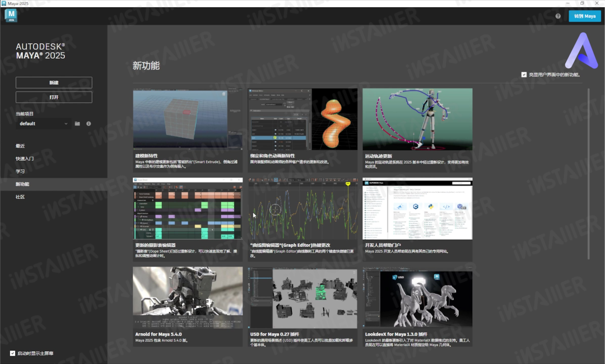Click the Autodesk A logo
Image resolution: width=605 pixels, height=364 pixels.
click(581, 50)
